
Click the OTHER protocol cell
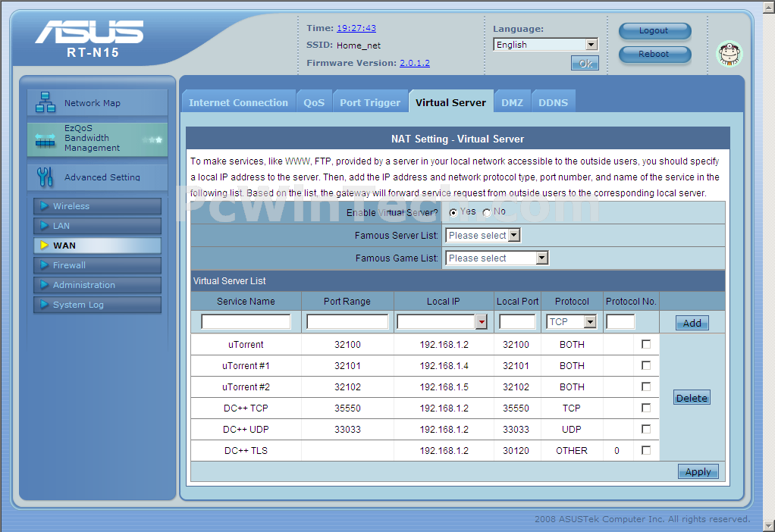(x=572, y=450)
